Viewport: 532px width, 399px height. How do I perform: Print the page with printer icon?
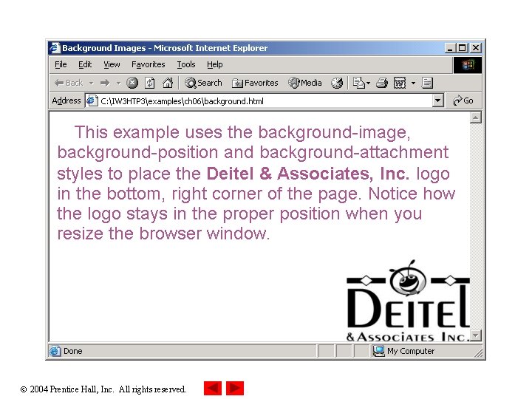382,83
